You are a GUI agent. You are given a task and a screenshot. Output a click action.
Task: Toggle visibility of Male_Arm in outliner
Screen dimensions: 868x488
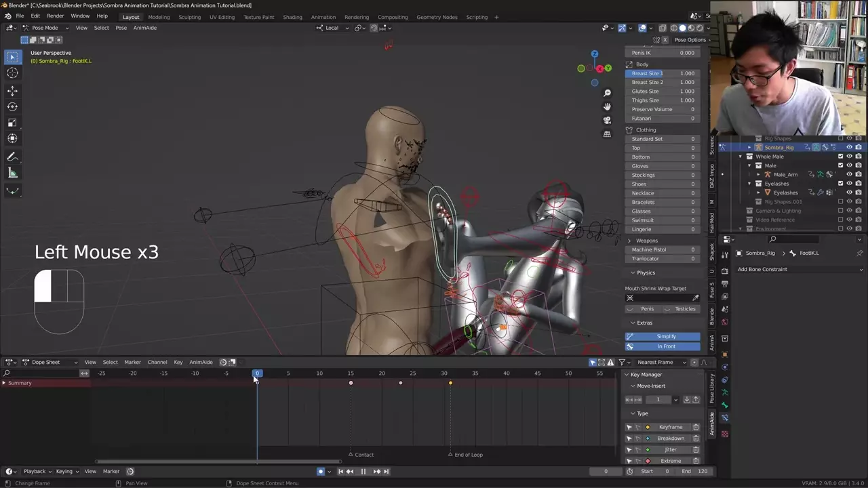pyautogui.click(x=849, y=174)
